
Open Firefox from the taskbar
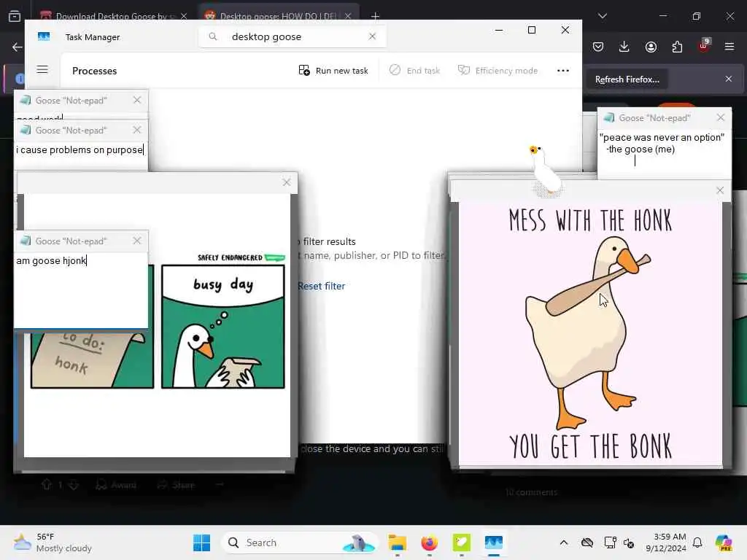[429, 542]
